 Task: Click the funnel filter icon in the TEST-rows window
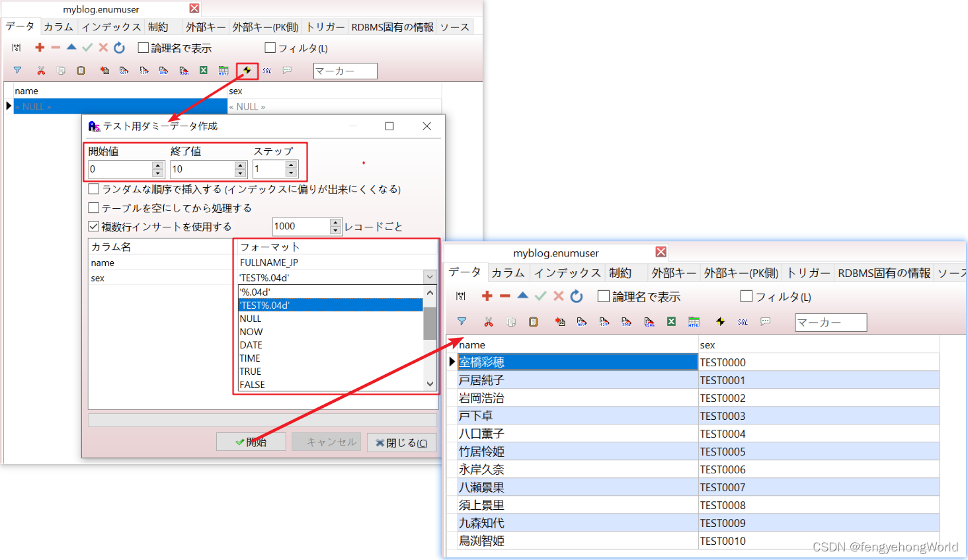click(x=462, y=321)
